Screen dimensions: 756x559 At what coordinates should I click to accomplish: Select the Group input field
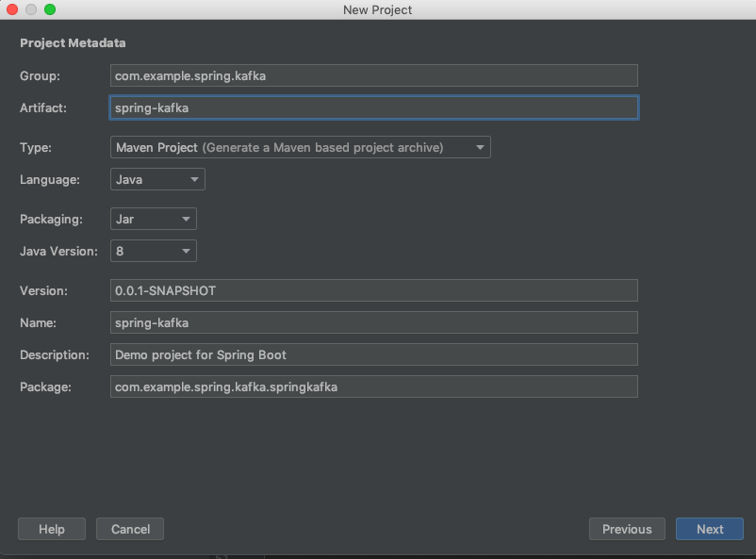pyautogui.click(x=373, y=75)
